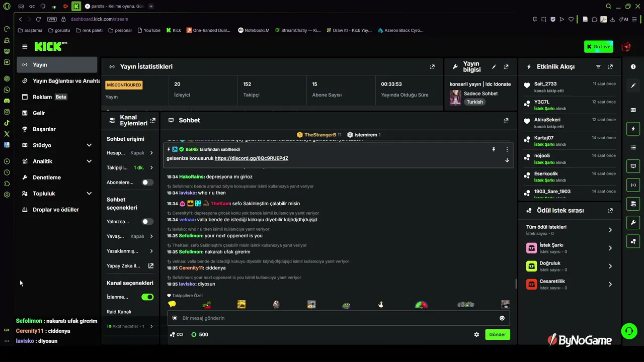
Task: Pop out the Sohbet chat panel
Action: coord(506,120)
